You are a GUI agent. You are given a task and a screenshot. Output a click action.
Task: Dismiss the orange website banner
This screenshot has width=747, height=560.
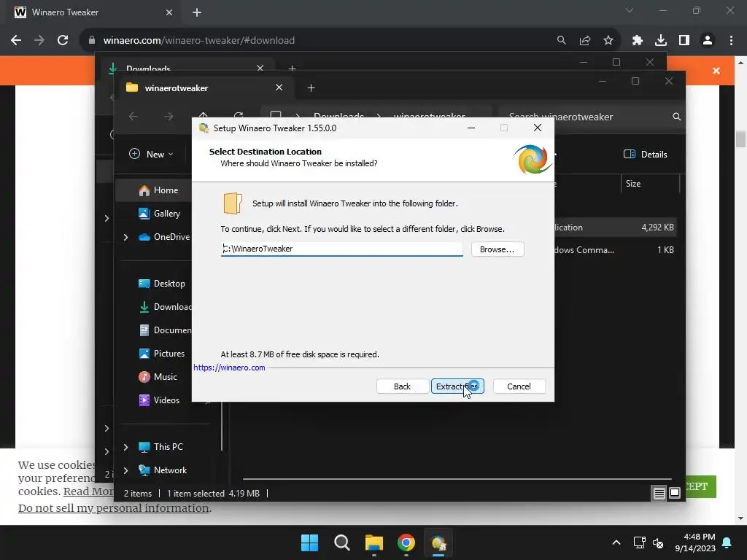point(716,71)
